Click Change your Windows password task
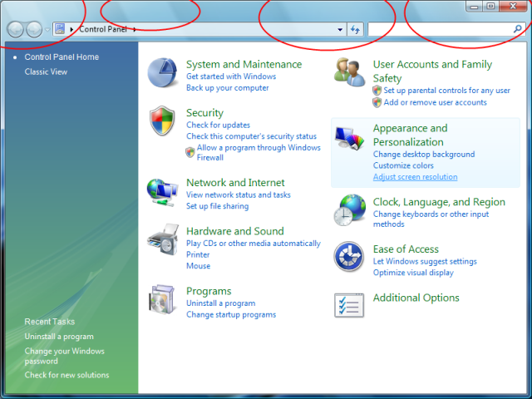532x399 pixels. pyautogui.click(x=65, y=356)
